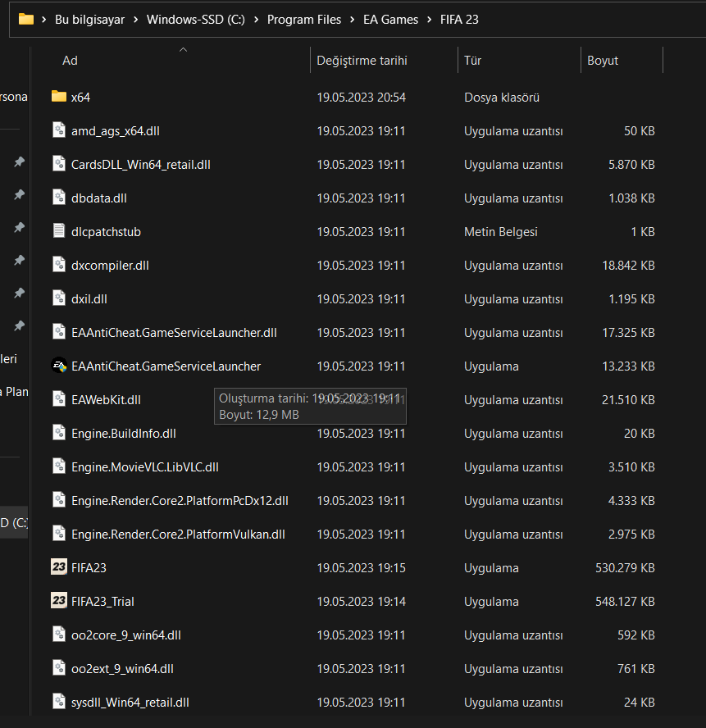Click the oo2ext_9_win64.dll file icon
The image size is (706, 728).
coord(59,668)
